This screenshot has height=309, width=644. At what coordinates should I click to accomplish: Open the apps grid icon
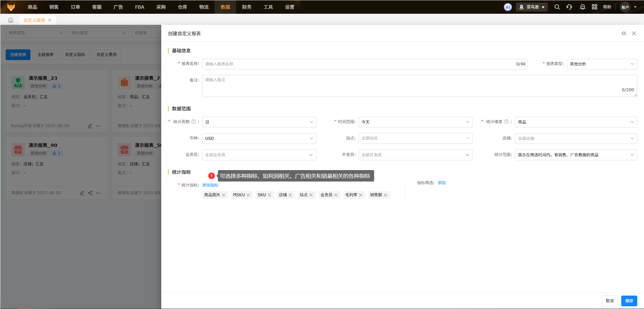tap(595, 7)
